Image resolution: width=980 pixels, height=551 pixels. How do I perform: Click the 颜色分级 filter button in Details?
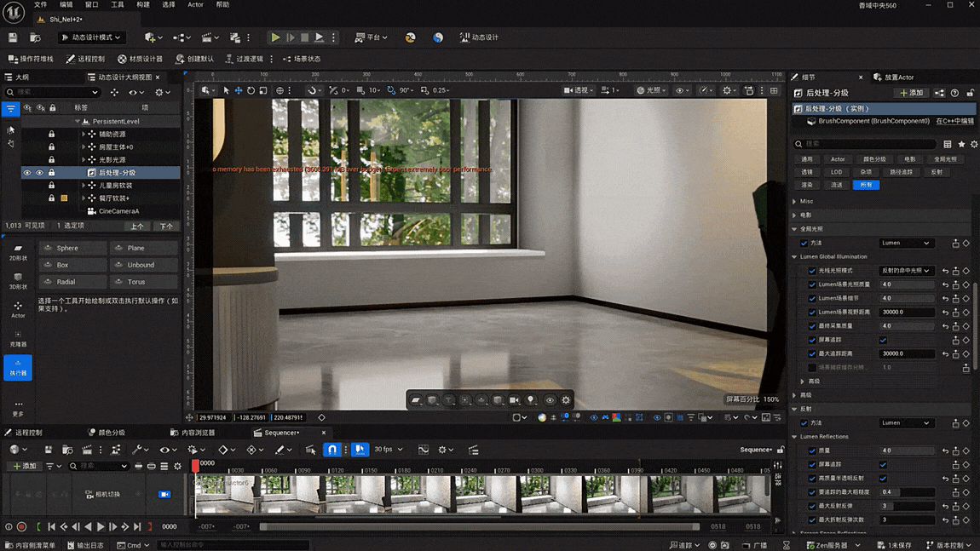(874, 159)
